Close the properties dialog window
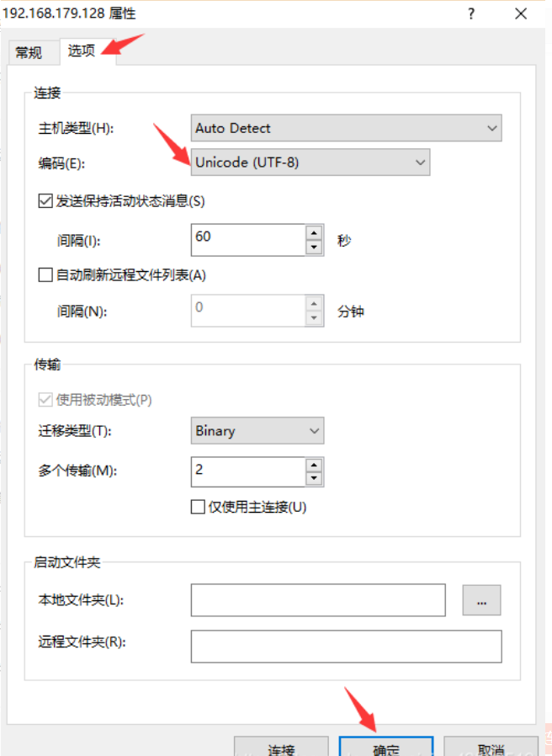Screen dimensions: 552x756 point(522,14)
